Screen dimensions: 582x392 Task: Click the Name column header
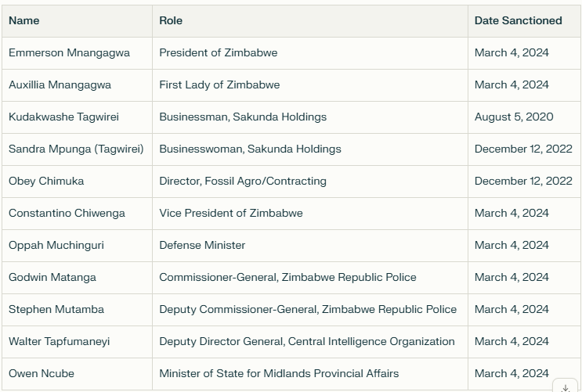click(24, 20)
